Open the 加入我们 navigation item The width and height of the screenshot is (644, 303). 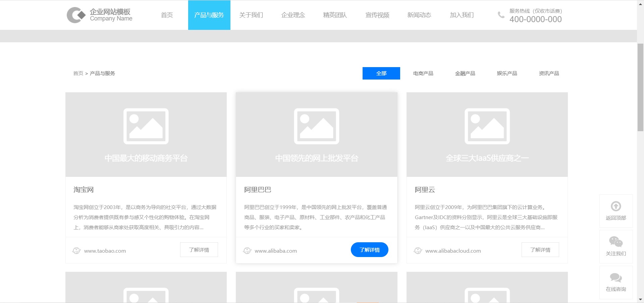tap(462, 15)
